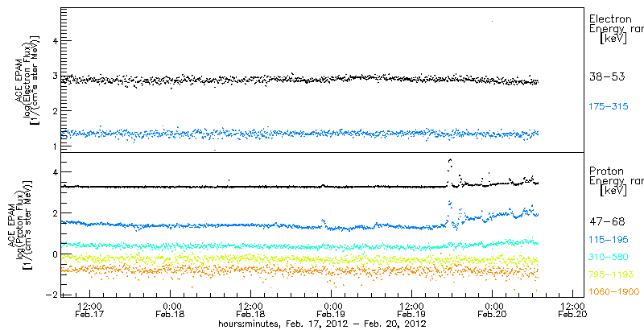Click the hours:minutes date range axis title
The width and height of the screenshot is (644, 330).
322,324
